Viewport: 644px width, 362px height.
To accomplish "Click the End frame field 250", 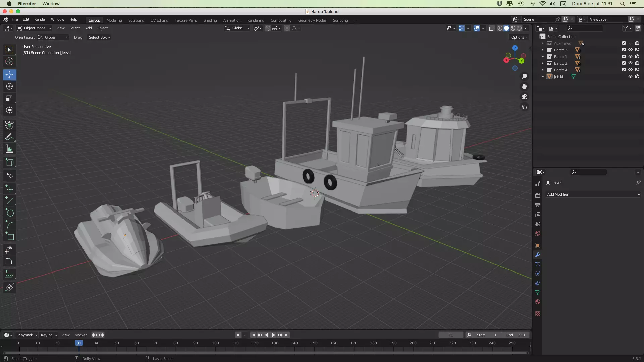I will pos(516,335).
